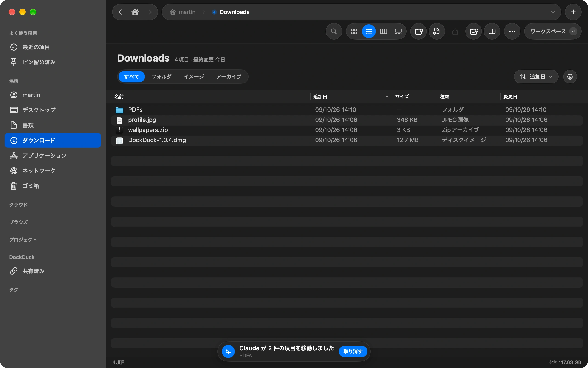
Task: Click the home icon in navigation bar
Action: [x=135, y=12]
